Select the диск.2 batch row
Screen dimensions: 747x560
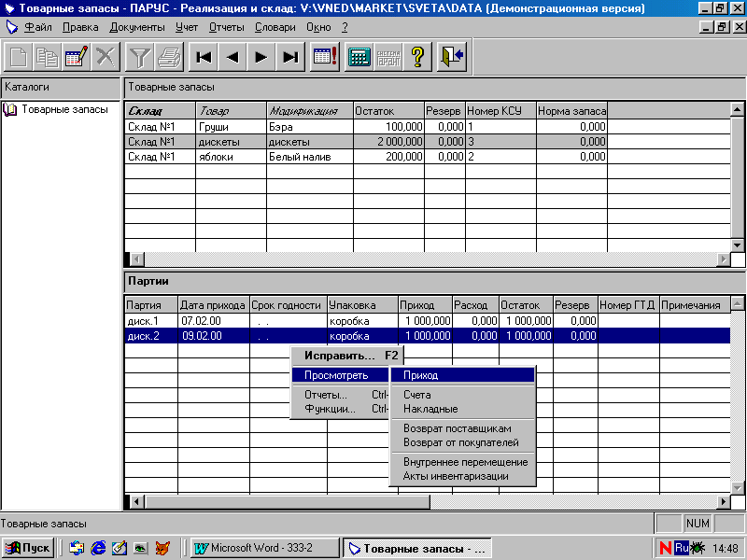click(428, 336)
